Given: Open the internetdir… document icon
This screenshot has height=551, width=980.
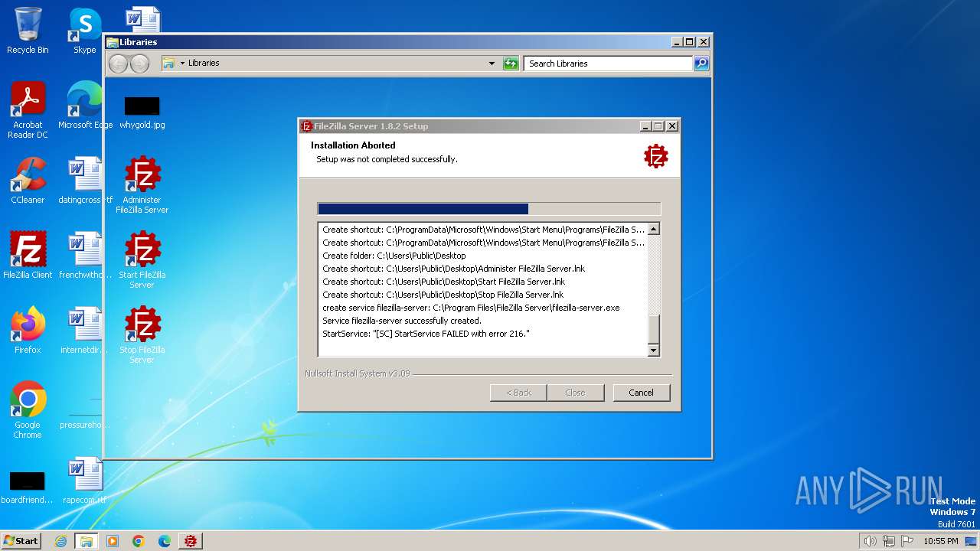Looking at the screenshot, I should pyautogui.click(x=85, y=331).
